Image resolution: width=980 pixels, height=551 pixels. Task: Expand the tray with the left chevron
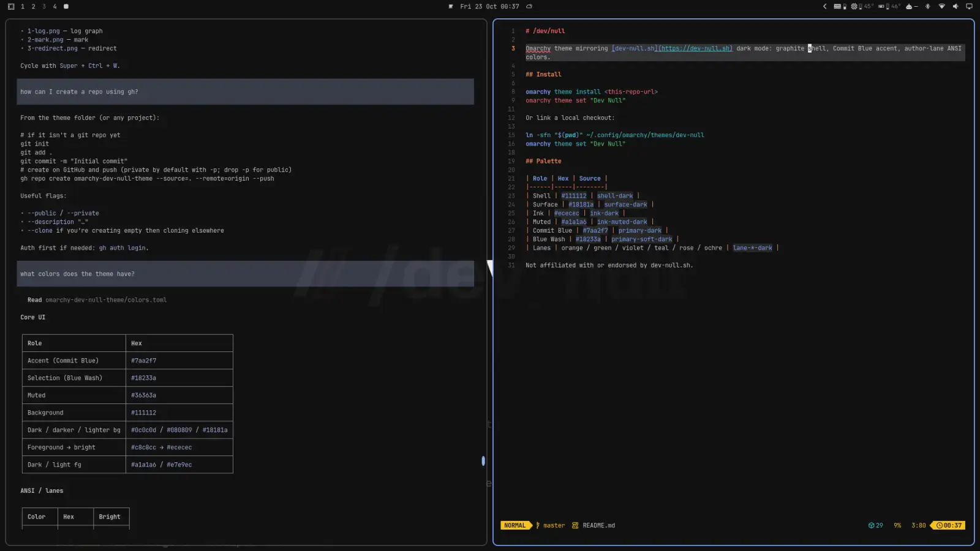(x=825, y=6)
